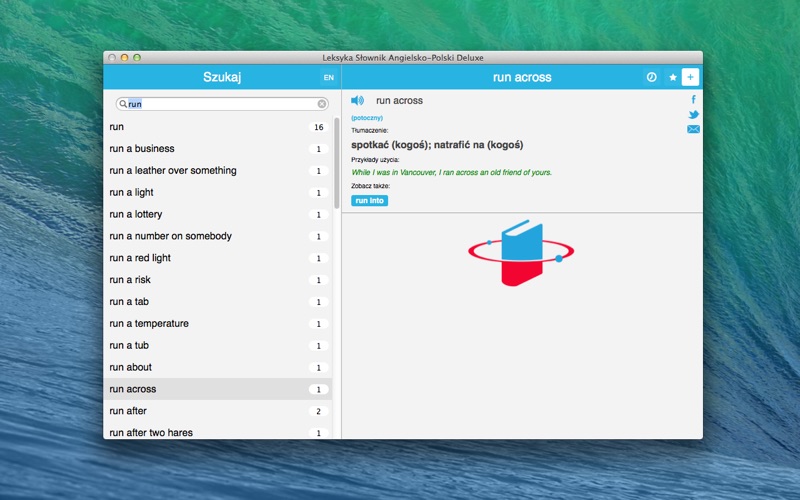Share the entry on Facebook

coord(693,100)
